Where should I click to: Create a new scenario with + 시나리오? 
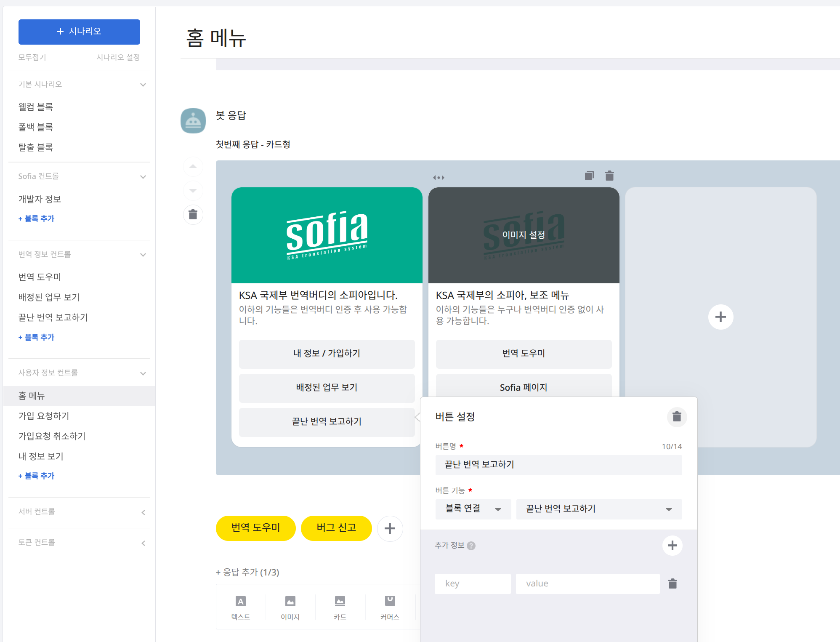pyautogui.click(x=79, y=32)
